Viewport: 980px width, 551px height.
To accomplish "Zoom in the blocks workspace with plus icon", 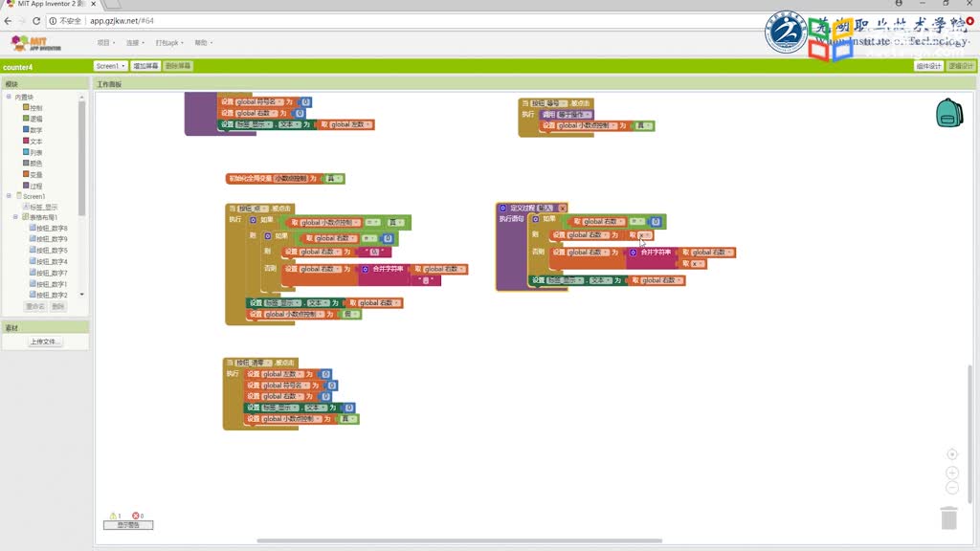I will pos(952,473).
